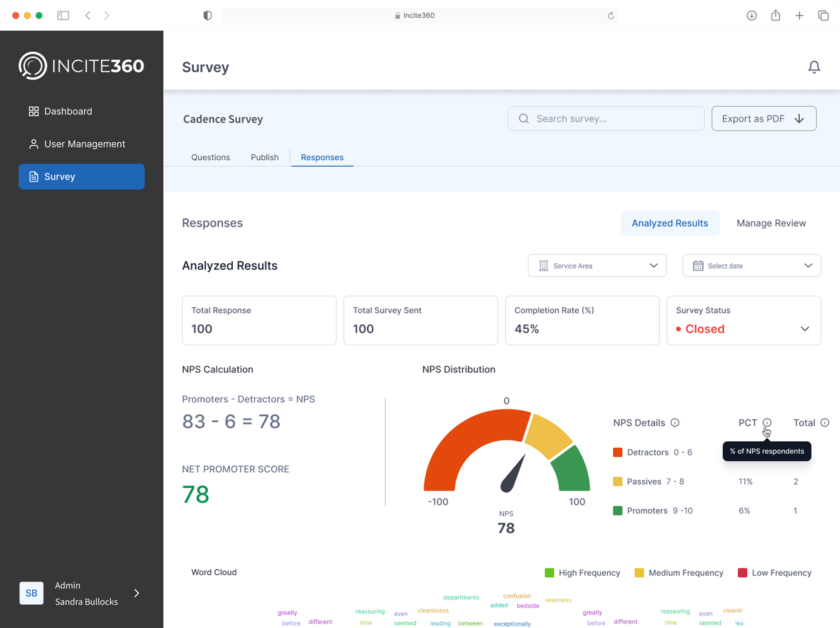Open the Service Area dropdown

pos(597,265)
